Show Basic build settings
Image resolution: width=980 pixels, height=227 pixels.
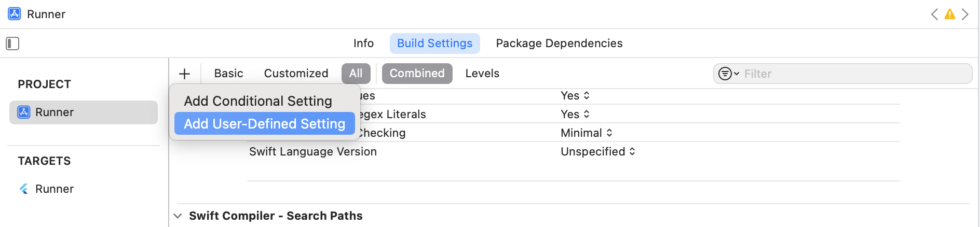228,74
